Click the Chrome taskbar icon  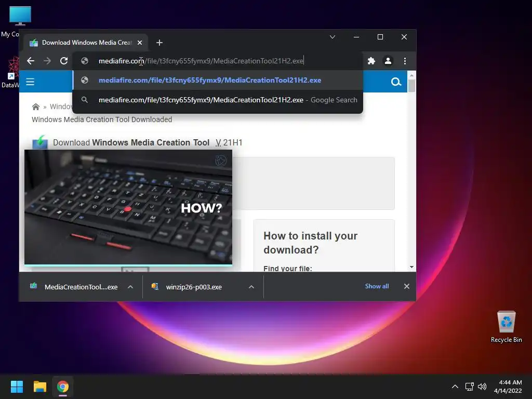[x=63, y=387]
